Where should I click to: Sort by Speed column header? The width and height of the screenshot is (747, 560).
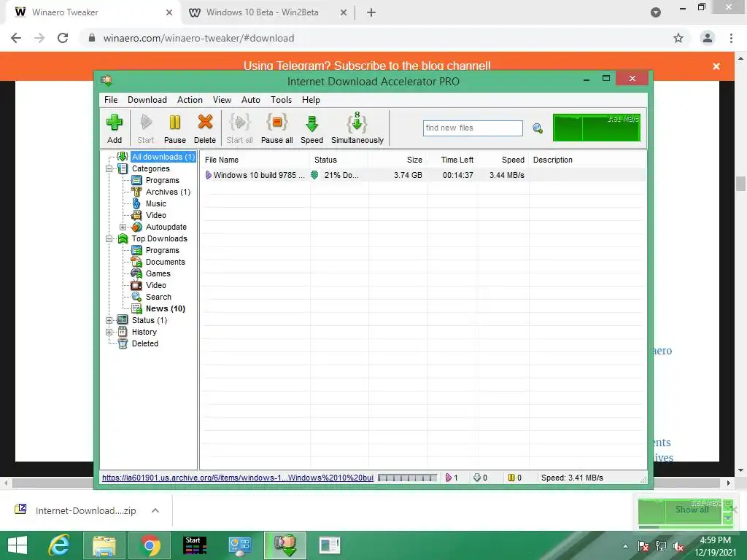tap(503, 160)
